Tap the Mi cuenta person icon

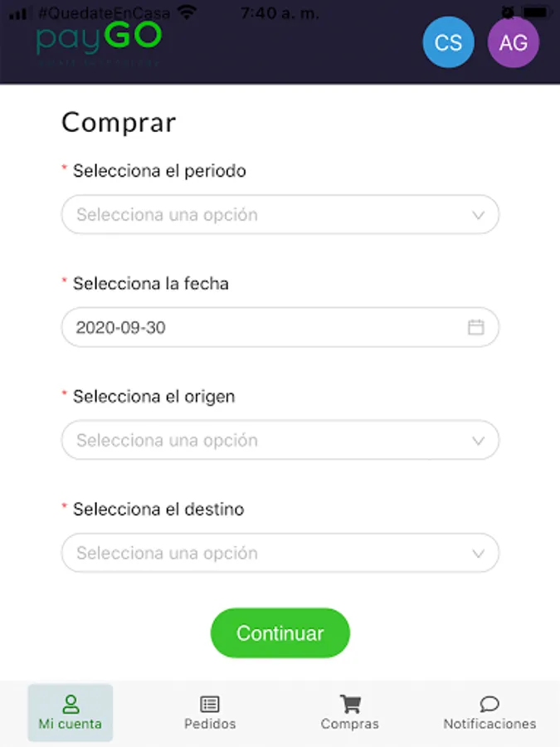click(x=71, y=704)
